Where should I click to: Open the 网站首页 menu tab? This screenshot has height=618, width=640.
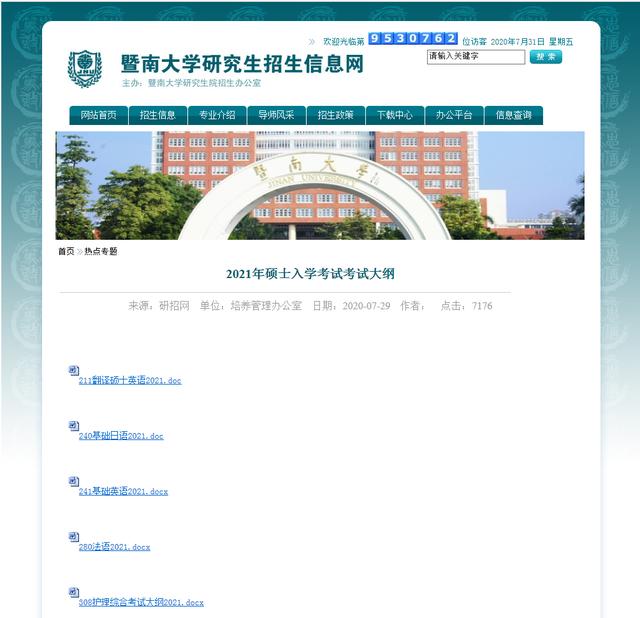click(98, 115)
